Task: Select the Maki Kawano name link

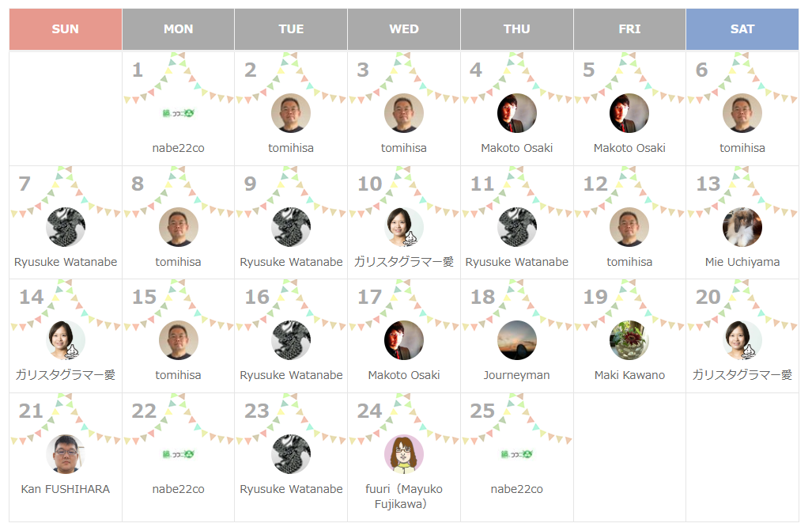Action: [629, 375]
